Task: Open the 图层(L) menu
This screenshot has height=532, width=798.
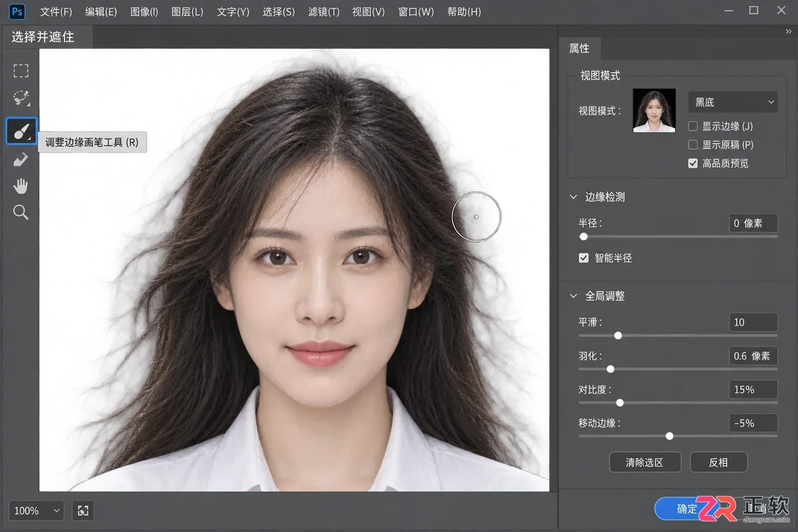Action: tap(187, 12)
